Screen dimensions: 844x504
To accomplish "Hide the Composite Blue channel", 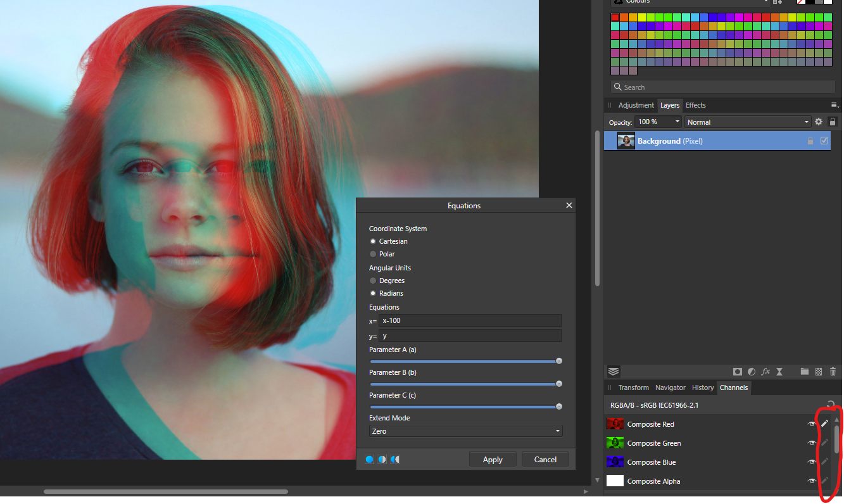I will [x=812, y=462].
